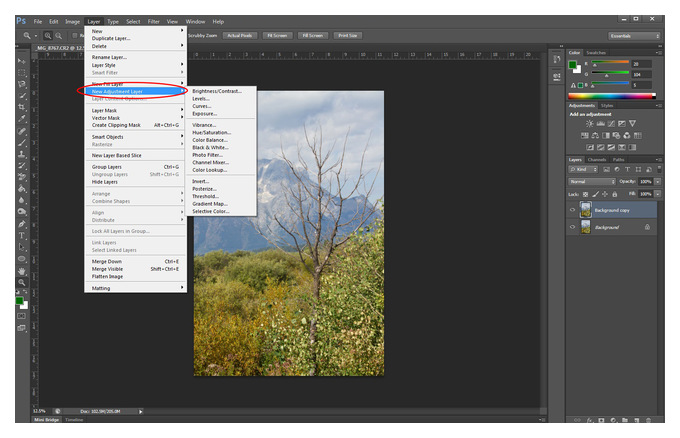
Task: Select the Pen tool
Action: click(x=22, y=224)
